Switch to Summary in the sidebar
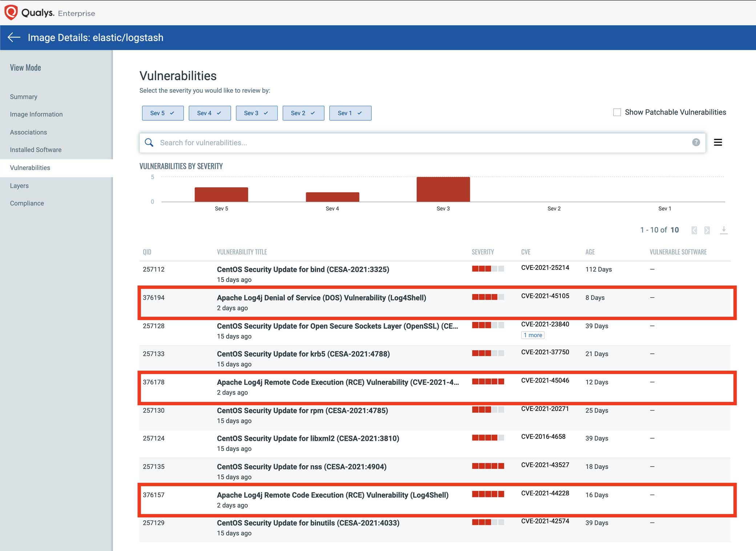 coord(23,97)
